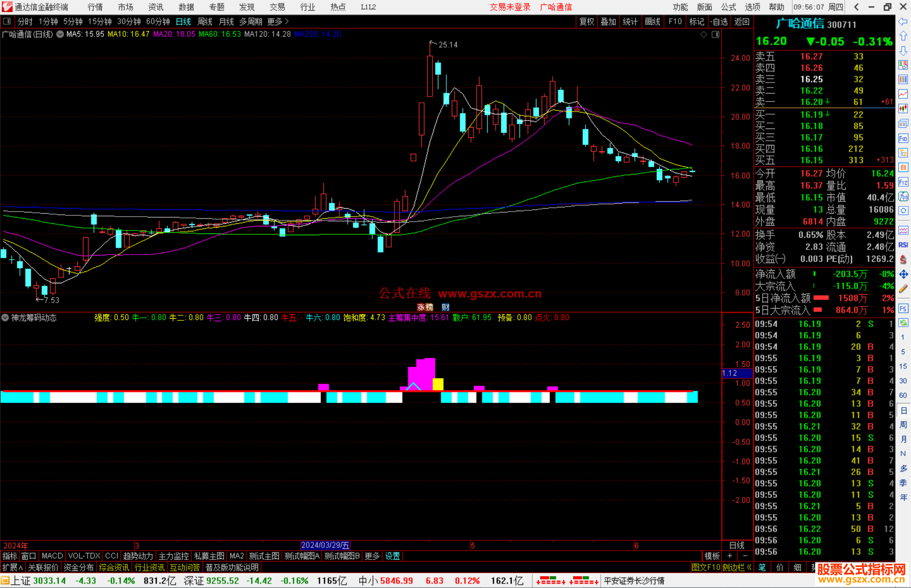911x588 pixels.
Task: Select the pencil drawing tool icon
Action: [903, 289]
